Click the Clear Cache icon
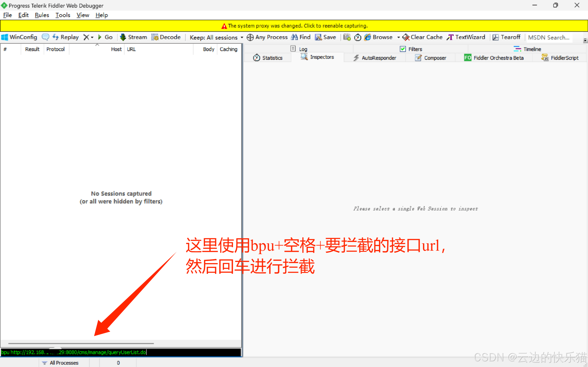The image size is (588, 367). point(406,37)
